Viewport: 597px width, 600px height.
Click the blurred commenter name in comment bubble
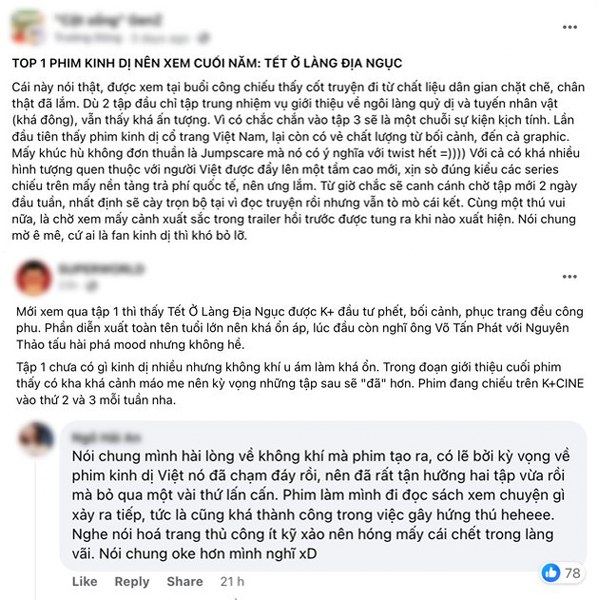pyautogui.click(x=106, y=437)
